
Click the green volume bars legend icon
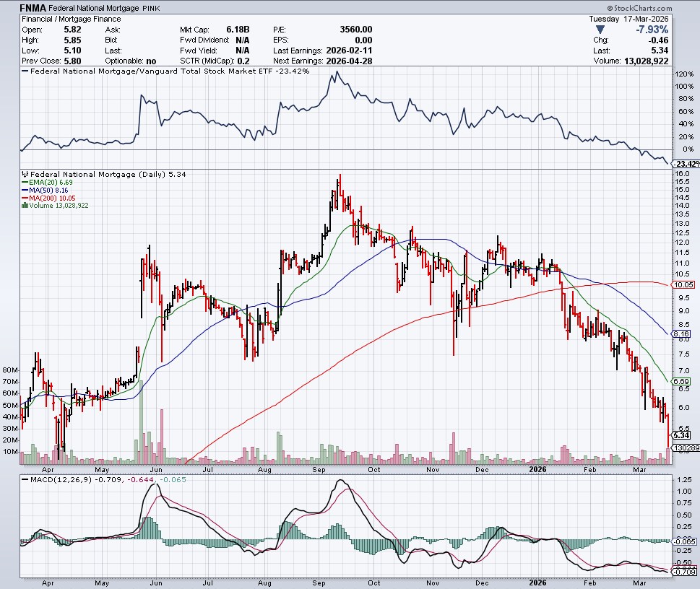coord(26,206)
